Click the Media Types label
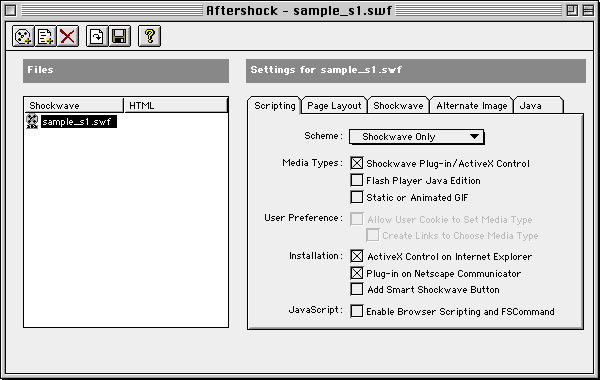Image resolution: width=600 pixels, height=380 pixels. point(312,163)
